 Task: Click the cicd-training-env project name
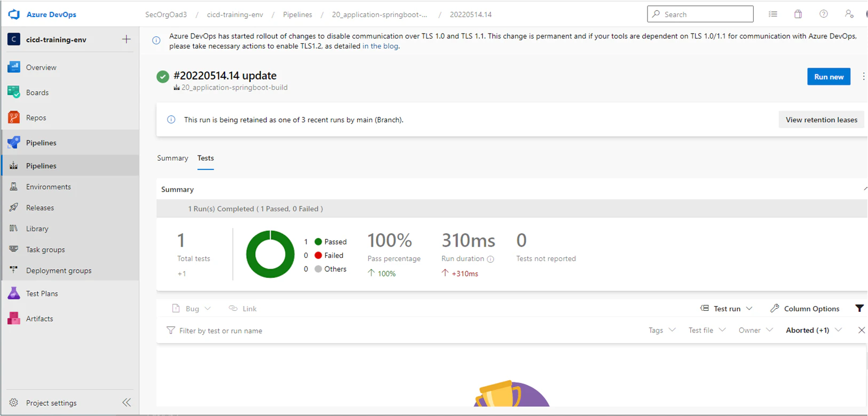pyautogui.click(x=56, y=40)
